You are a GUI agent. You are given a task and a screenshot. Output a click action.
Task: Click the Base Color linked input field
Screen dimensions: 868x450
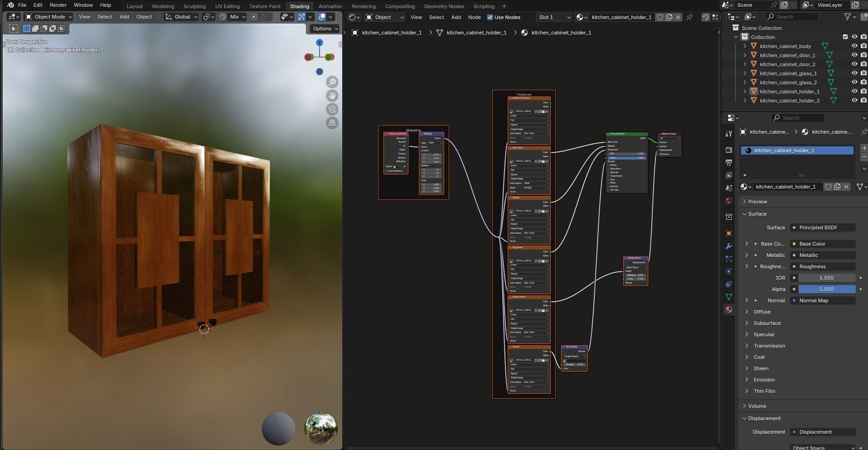coord(823,244)
